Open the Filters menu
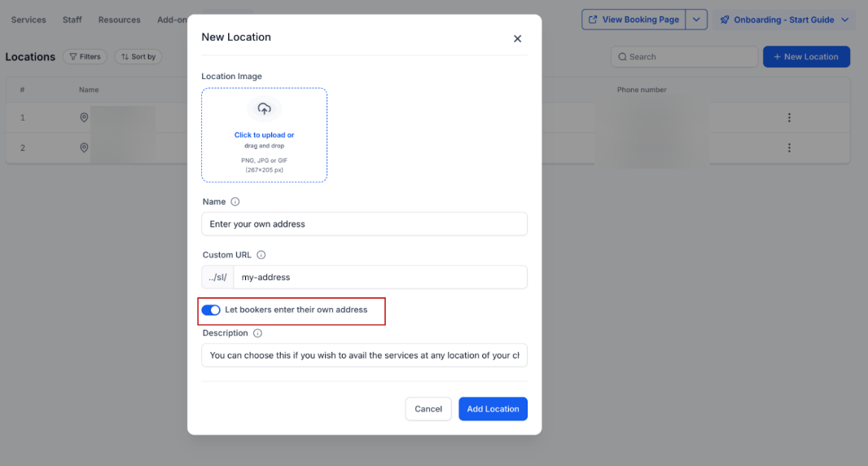Image resolution: width=868 pixels, height=466 pixels. (x=85, y=57)
